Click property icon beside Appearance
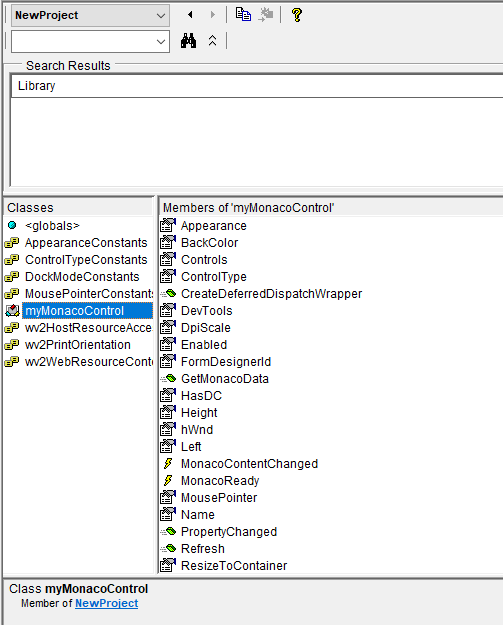This screenshot has height=625, width=503. [x=168, y=225]
